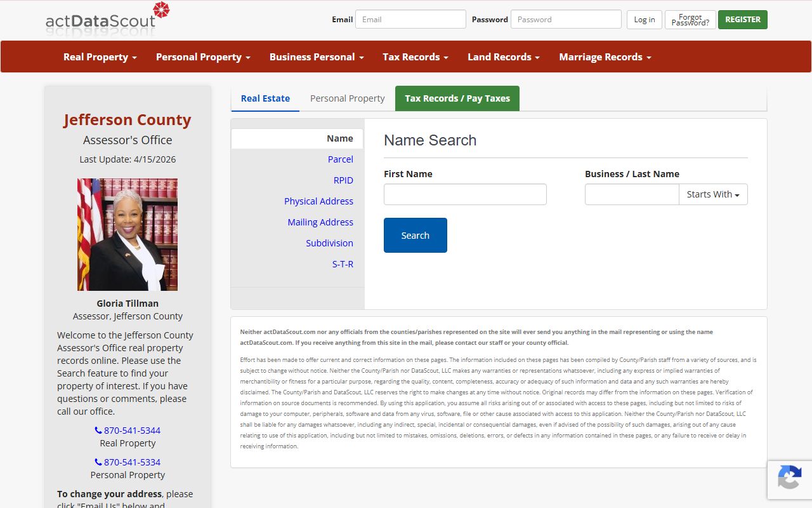Select the Parcel search option
Screen dimensions: 812x508
point(341,159)
